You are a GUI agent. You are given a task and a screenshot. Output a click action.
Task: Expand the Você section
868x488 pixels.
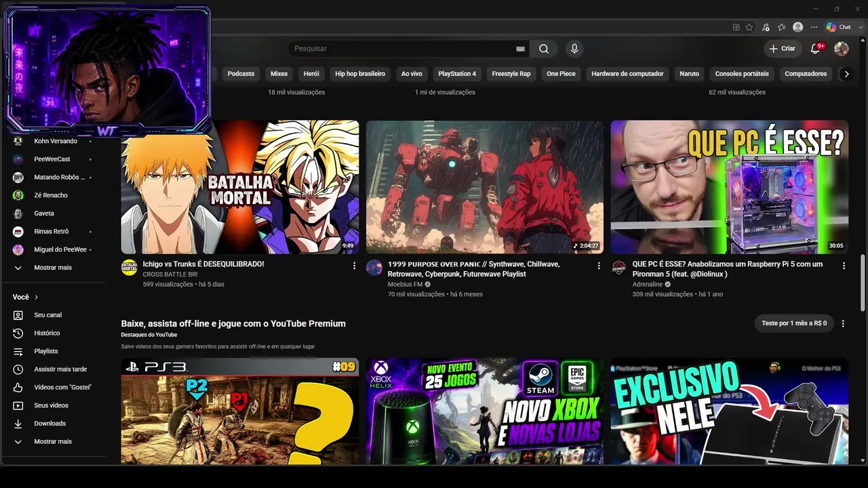pyautogui.click(x=26, y=297)
